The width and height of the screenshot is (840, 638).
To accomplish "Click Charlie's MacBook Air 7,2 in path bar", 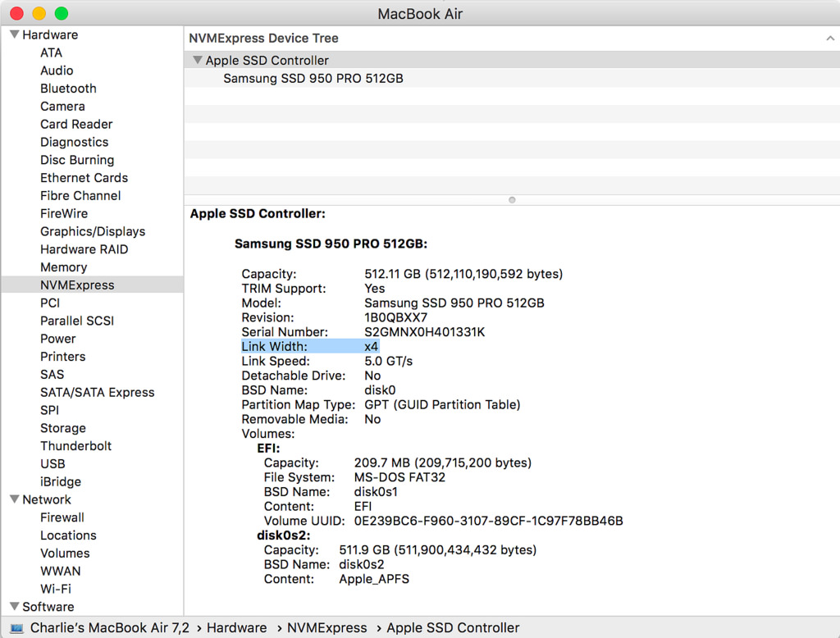I will 110,628.
